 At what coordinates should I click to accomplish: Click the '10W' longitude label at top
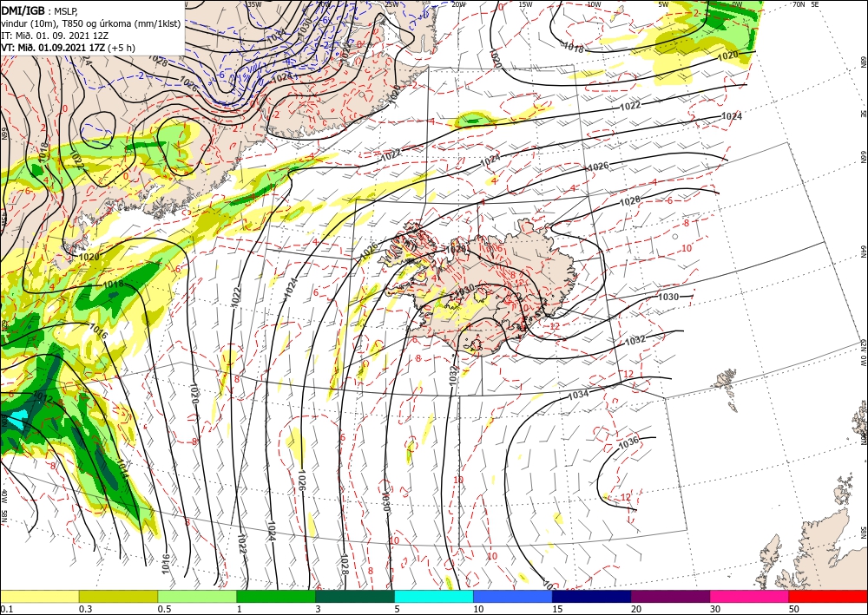594,4
